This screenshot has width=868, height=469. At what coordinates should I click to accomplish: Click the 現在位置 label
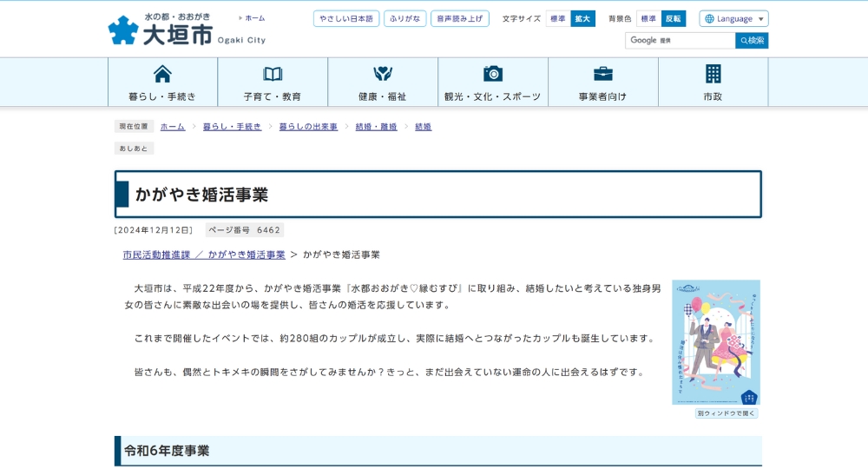[x=134, y=126]
